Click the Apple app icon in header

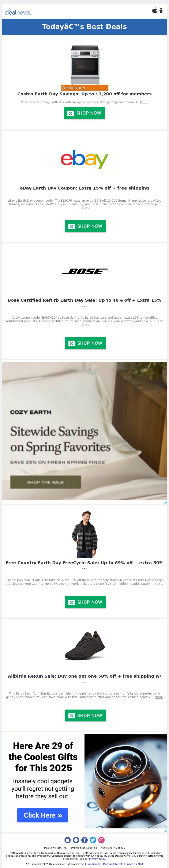pyautogui.click(x=154, y=10)
